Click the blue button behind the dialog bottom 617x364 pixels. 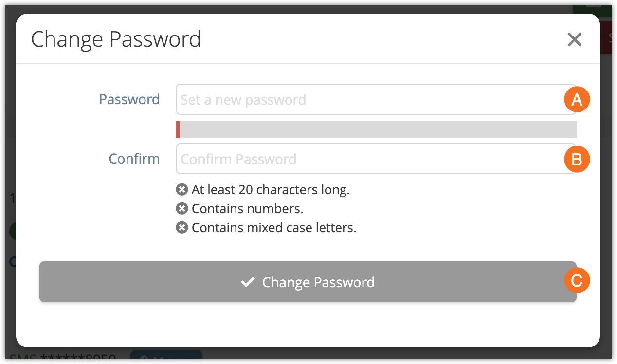(x=166, y=356)
